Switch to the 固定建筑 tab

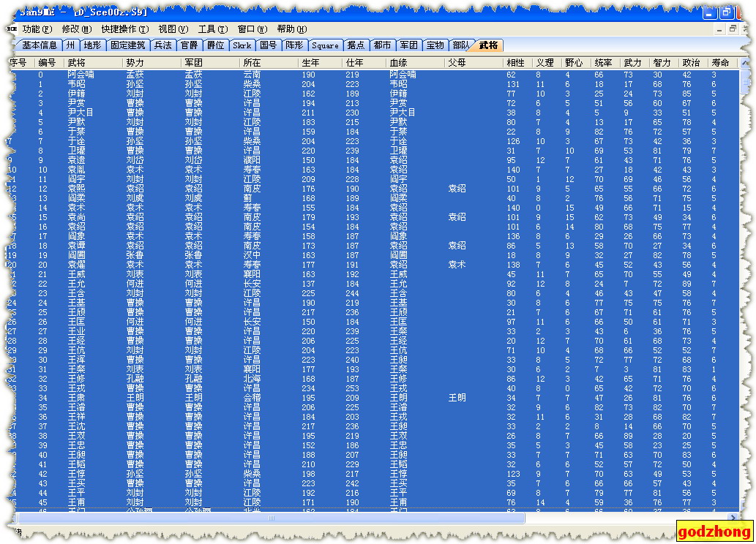pos(128,45)
